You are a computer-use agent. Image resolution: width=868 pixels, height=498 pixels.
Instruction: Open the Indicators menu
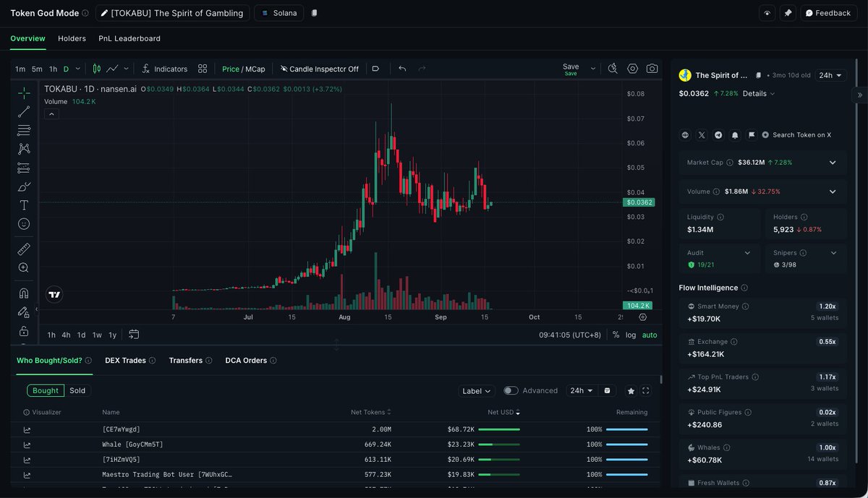click(x=165, y=69)
